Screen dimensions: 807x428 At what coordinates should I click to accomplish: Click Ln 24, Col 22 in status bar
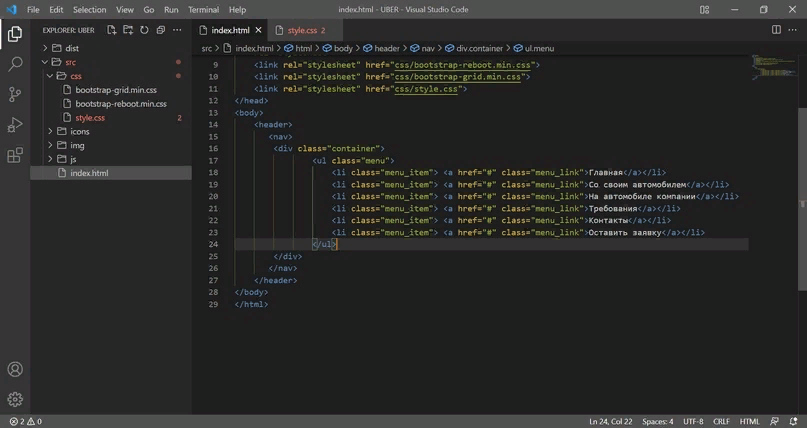[x=610, y=421]
